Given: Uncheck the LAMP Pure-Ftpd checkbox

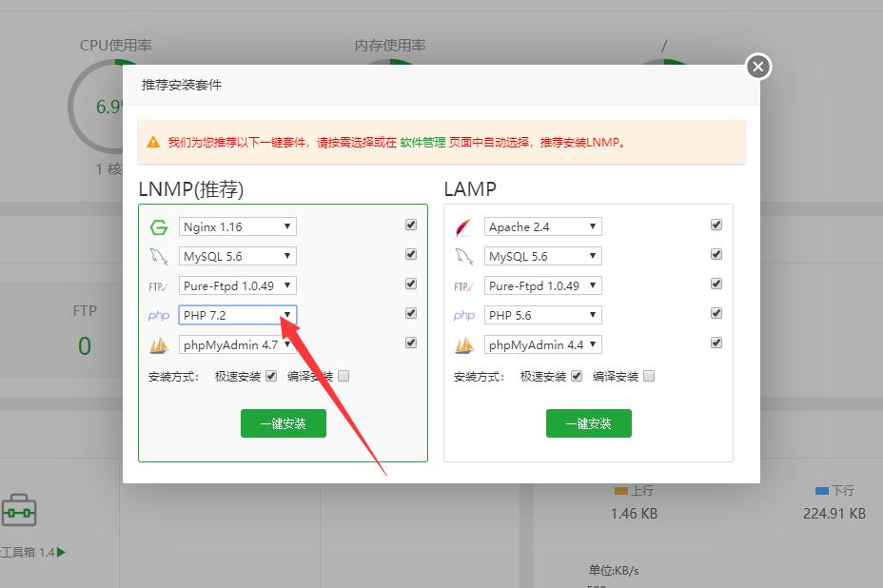Looking at the screenshot, I should click(x=716, y=284).
